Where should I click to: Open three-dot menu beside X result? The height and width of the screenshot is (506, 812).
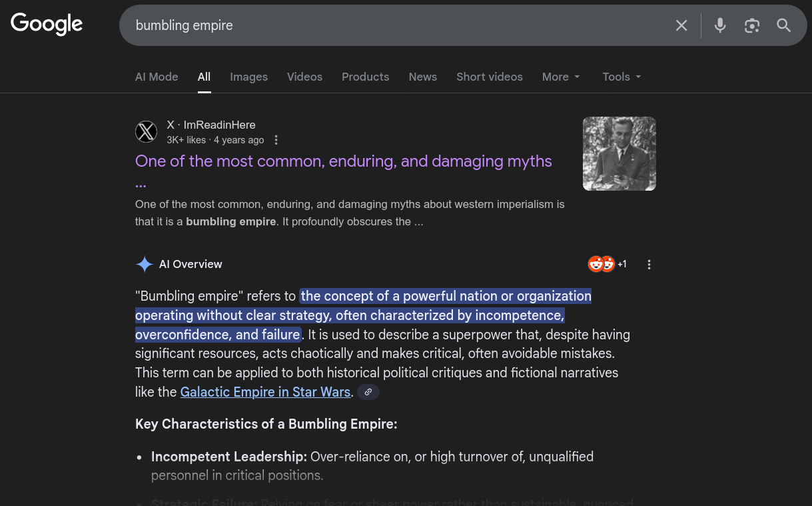276,140
